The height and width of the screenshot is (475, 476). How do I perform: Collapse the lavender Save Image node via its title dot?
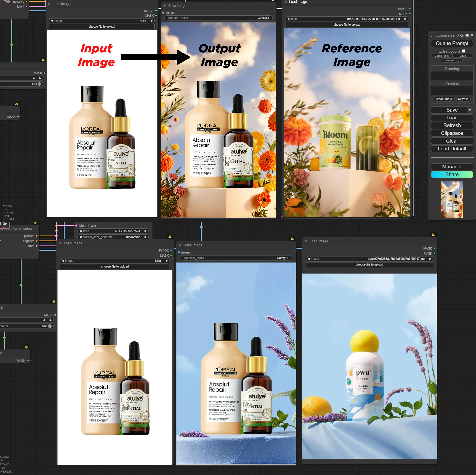pos(180,245)
